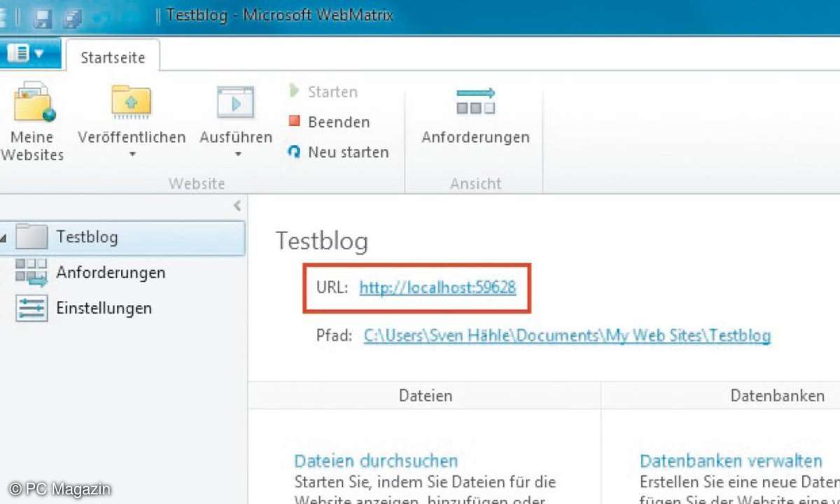Screen dimensions: 840x504
Task: Restart the site with Neu starten
Action: 338,152
